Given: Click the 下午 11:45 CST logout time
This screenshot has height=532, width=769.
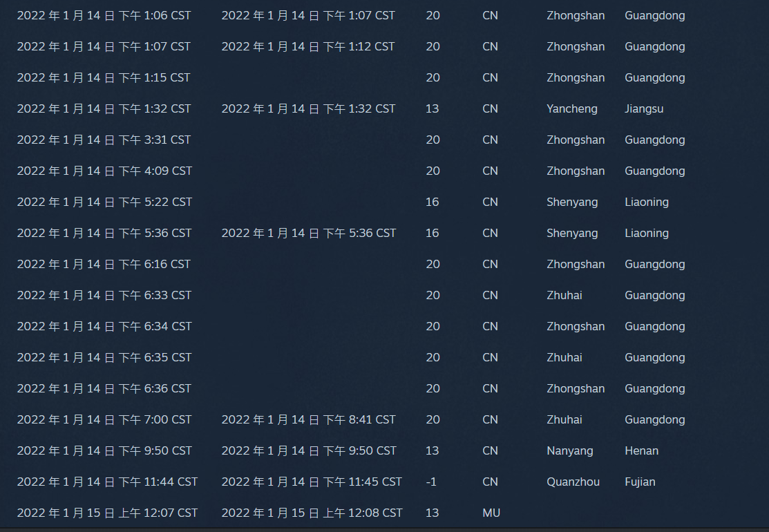Looking at the screenshot, I should 312,482.
